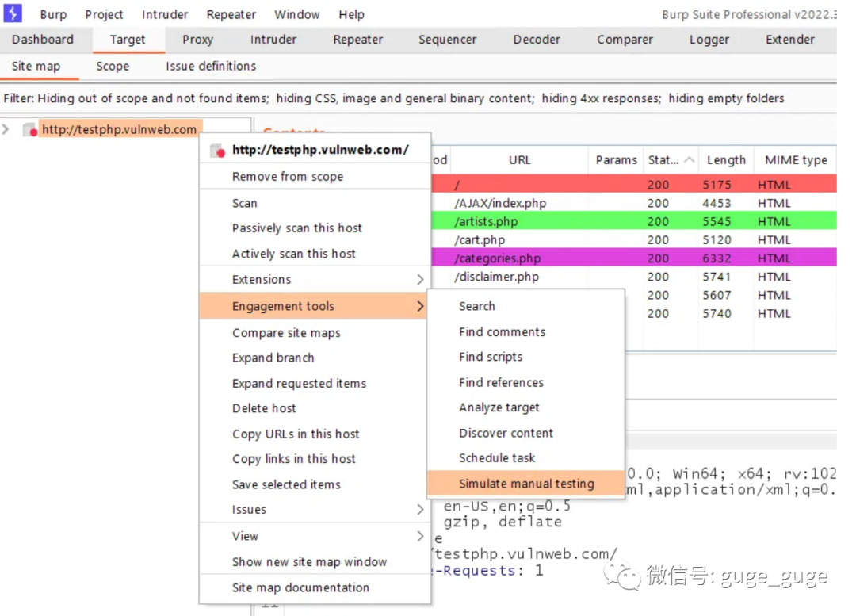
Task: Sort by the Status column arrow
Action: tap(689, 160)
